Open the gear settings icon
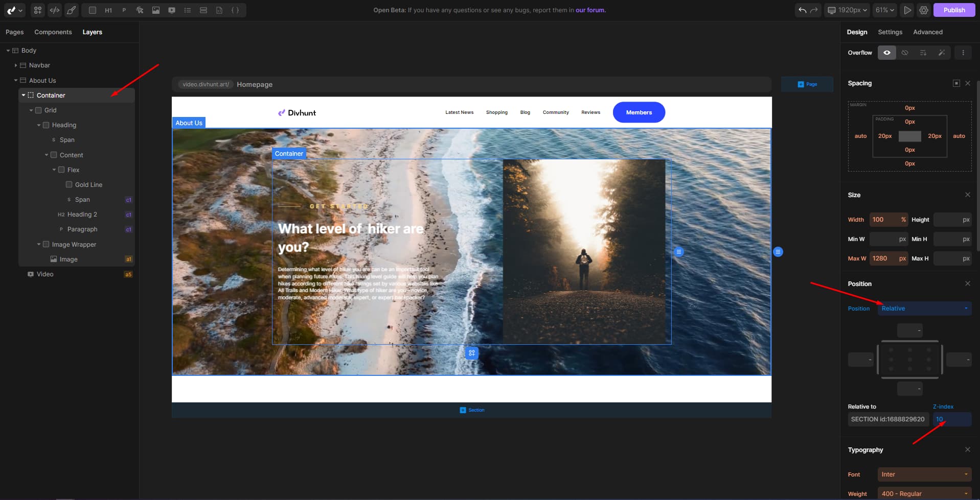 tap(924, 10)
